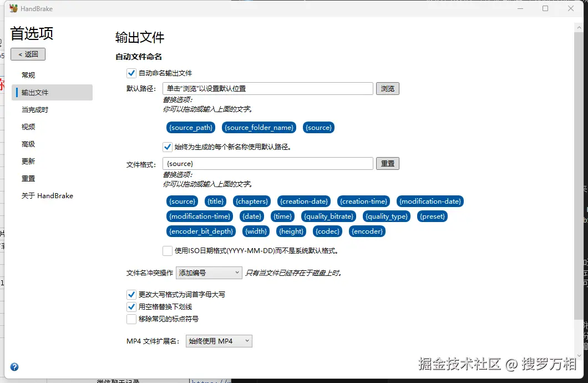
Task: Click the {chapters} tag
Action: point(252,201)
